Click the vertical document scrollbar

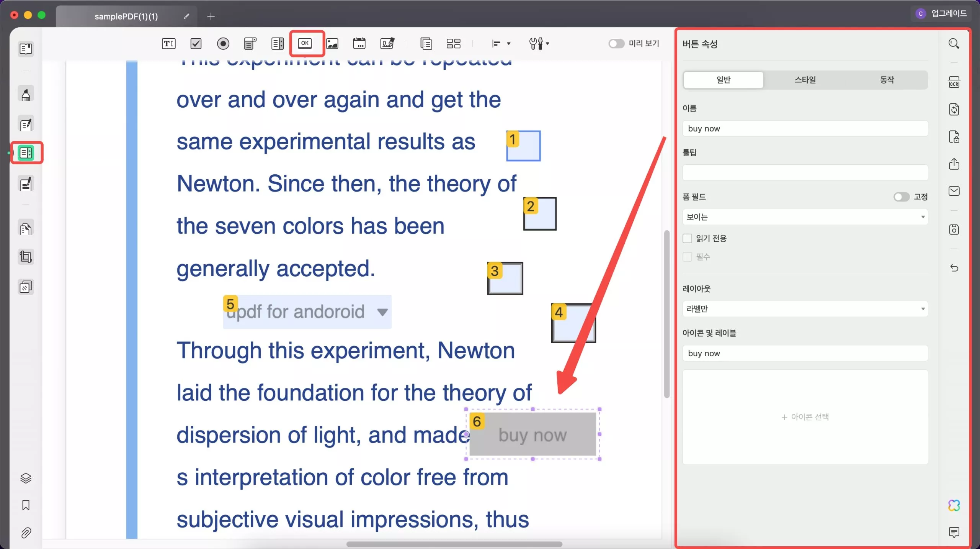[666, 314]
